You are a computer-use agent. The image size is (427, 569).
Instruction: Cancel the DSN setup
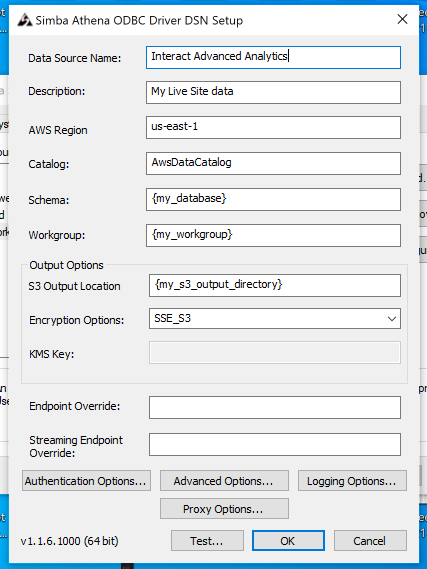370,541
